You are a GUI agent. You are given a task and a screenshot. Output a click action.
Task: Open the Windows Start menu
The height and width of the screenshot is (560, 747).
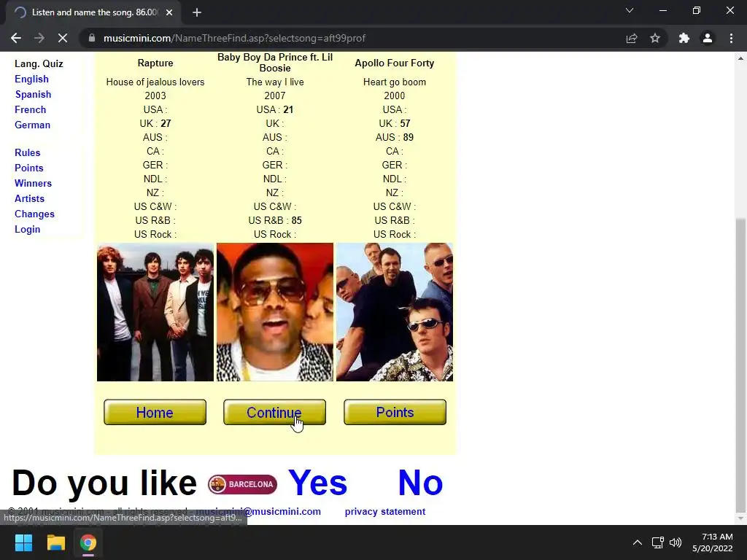[x=23, y=542]
